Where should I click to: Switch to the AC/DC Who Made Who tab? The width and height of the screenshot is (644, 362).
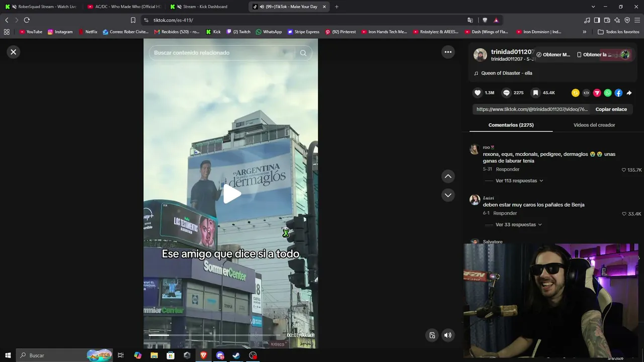pos(124,7)
